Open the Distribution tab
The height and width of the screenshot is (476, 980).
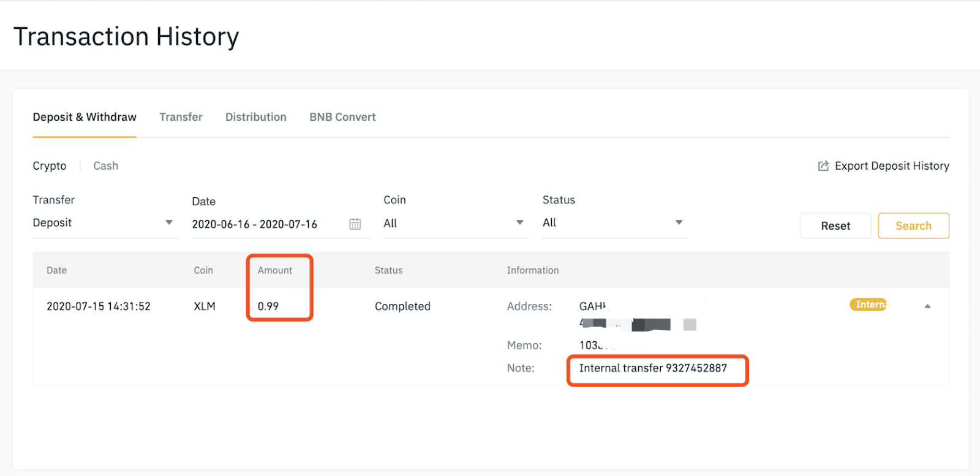[256, 117]
